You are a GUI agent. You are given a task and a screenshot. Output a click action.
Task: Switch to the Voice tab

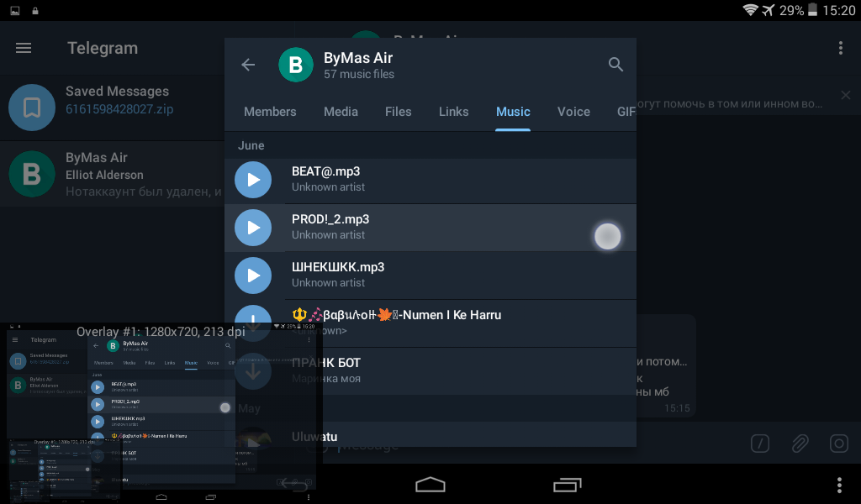click(573, 112)
